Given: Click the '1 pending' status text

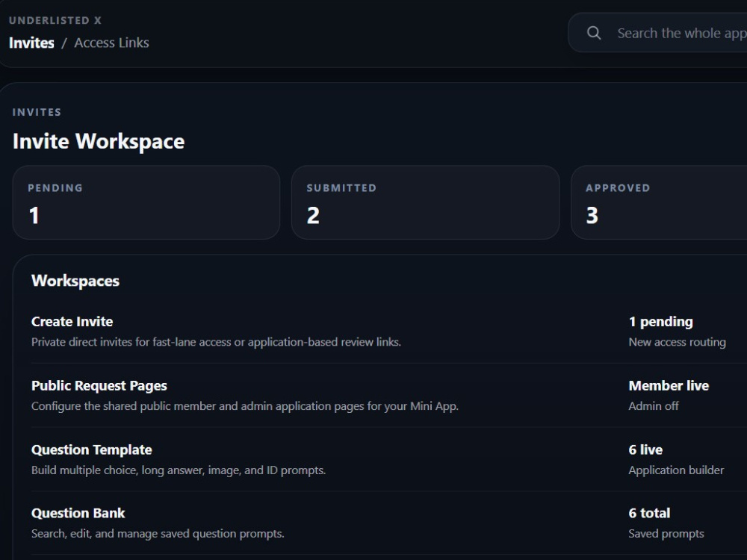Looking at the screenshot, I should [x=661, y=322].
